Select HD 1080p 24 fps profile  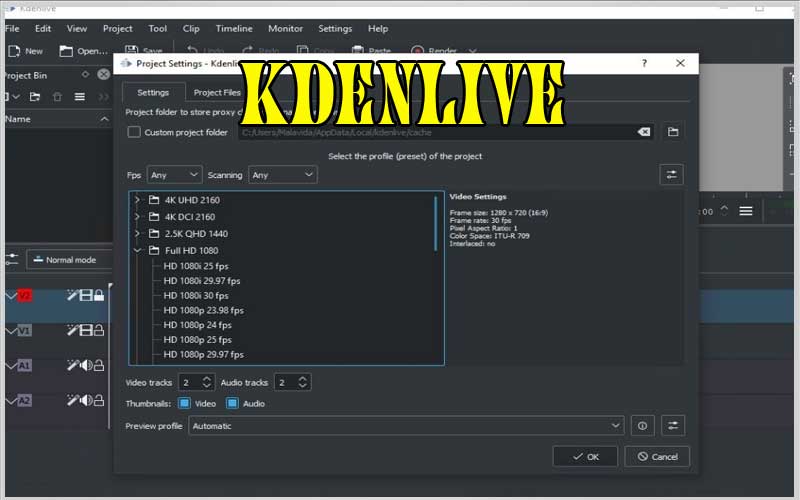(197, 325)
